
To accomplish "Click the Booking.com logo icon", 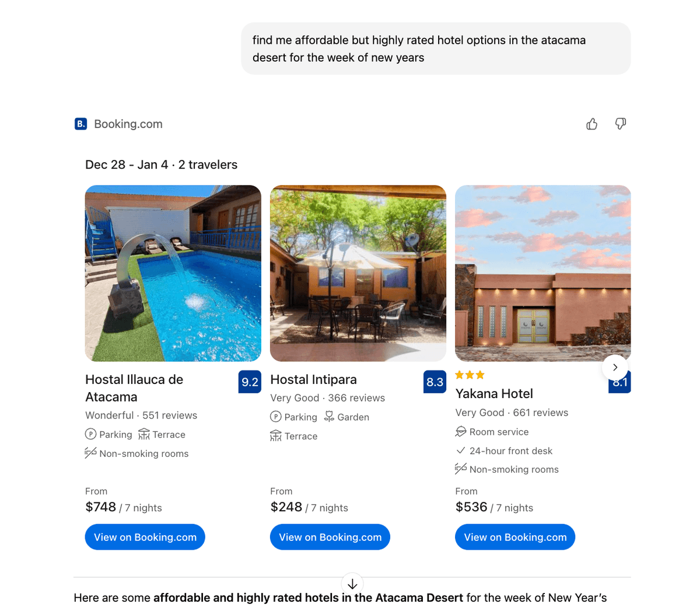I will pyautogui.click(x=80, y=124).
